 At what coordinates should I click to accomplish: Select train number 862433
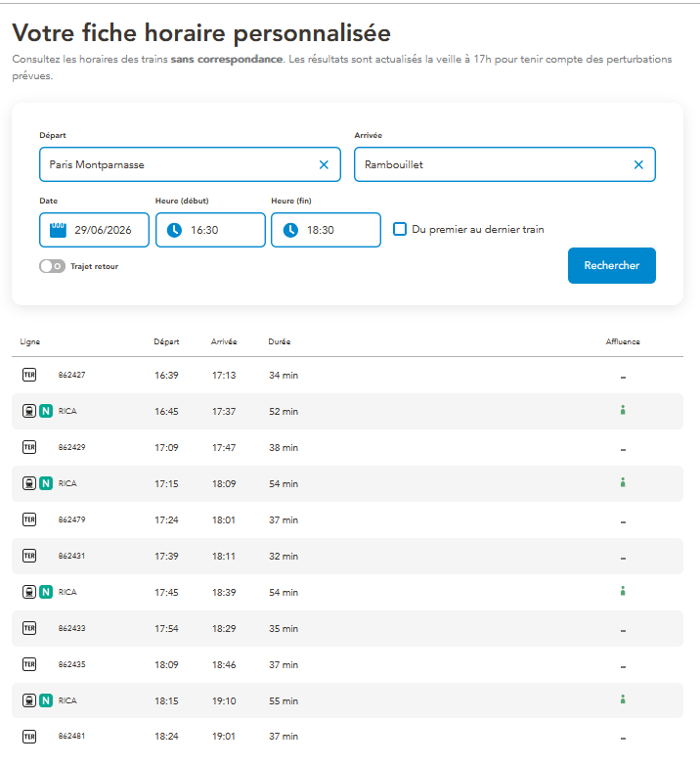(x=71, y=628)
